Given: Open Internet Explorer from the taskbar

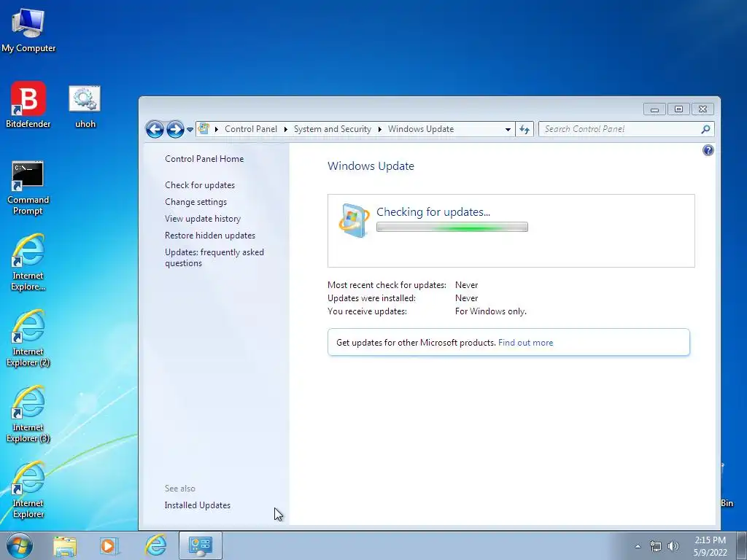Looking at the screenshot, I should coord(155,545).
